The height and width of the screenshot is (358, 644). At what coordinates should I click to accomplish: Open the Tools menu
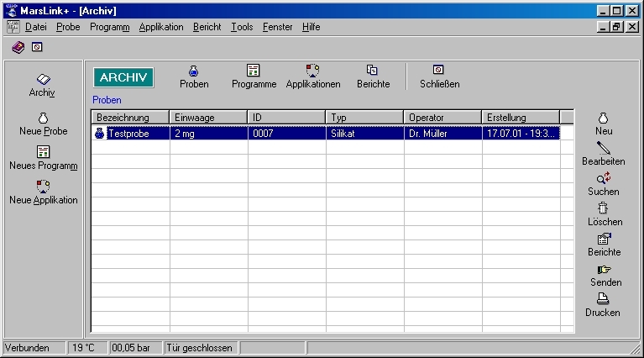[x=242, y=27]
